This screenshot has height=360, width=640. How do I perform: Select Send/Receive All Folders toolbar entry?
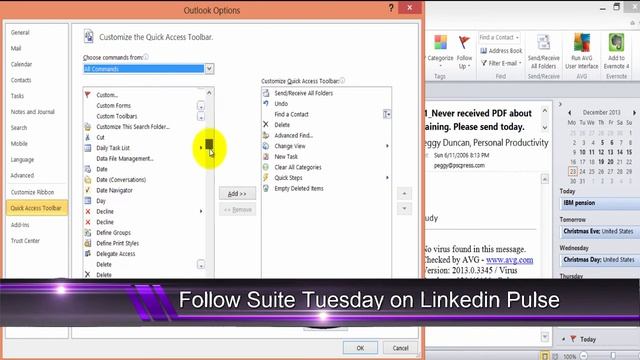pyautogui.click(x=303, y=93)
